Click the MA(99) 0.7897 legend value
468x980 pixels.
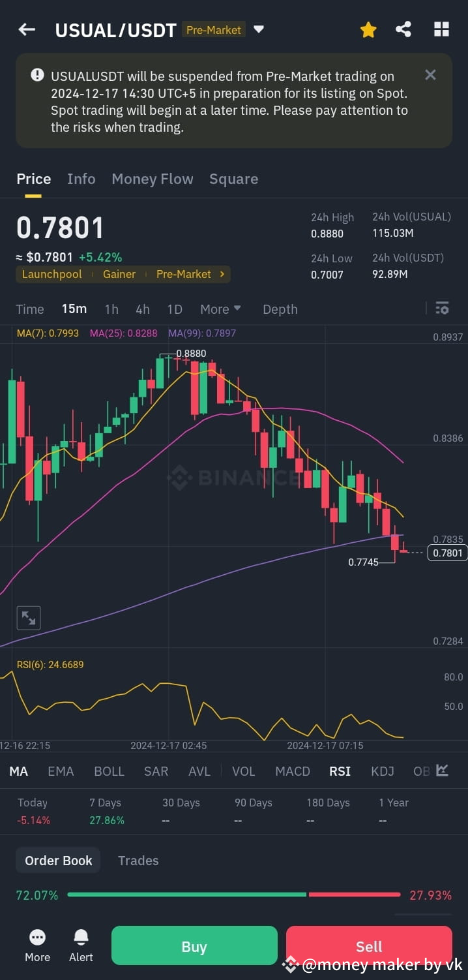point(202,333)
